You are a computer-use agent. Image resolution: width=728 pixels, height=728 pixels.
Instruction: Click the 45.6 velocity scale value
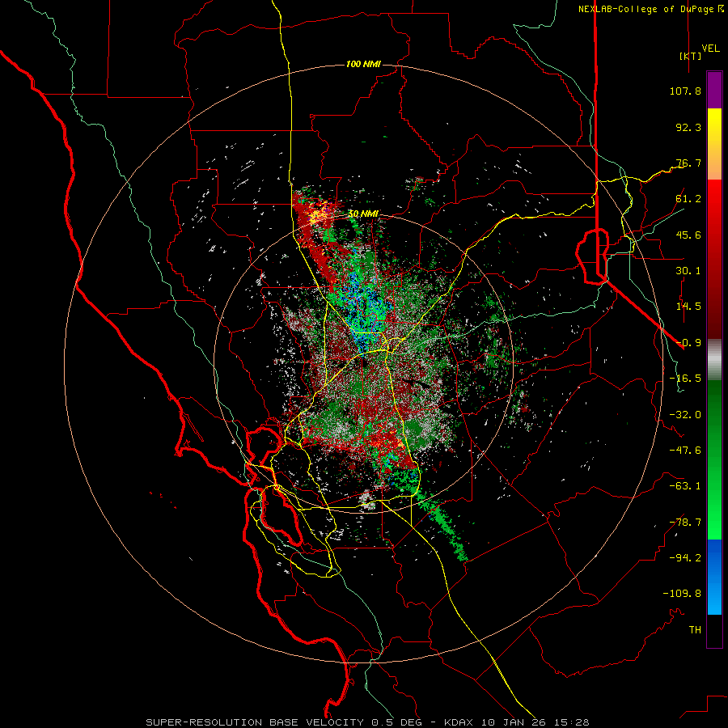pyautogui.click(x=688, y=235)
